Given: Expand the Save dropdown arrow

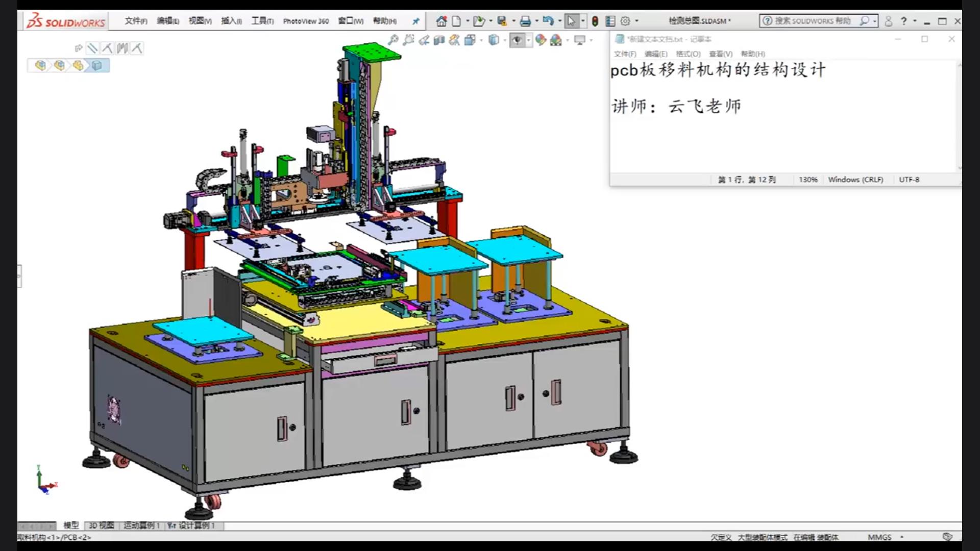Looking at the screenshot, I should tap(513, 21).
